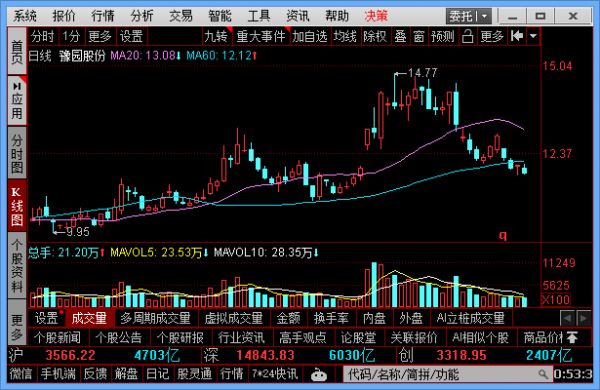Open the AI相似个股 tab
Image resolution: width=600 pixels, height=390 pixels.
coord(480,338)
